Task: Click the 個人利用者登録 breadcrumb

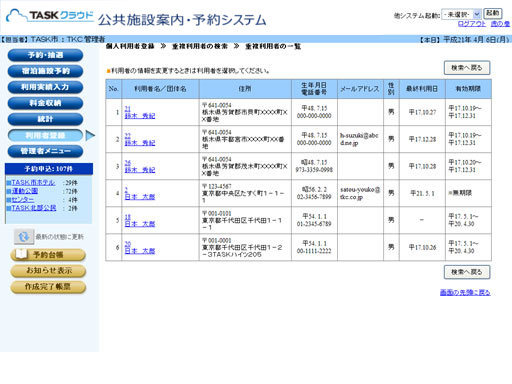Action: 130,46
